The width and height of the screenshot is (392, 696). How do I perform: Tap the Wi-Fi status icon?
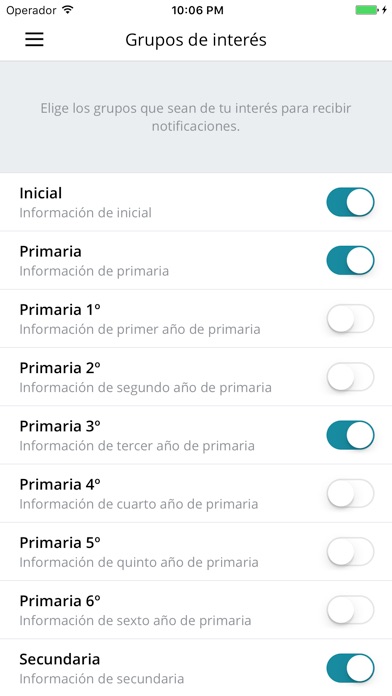(67, 10)
